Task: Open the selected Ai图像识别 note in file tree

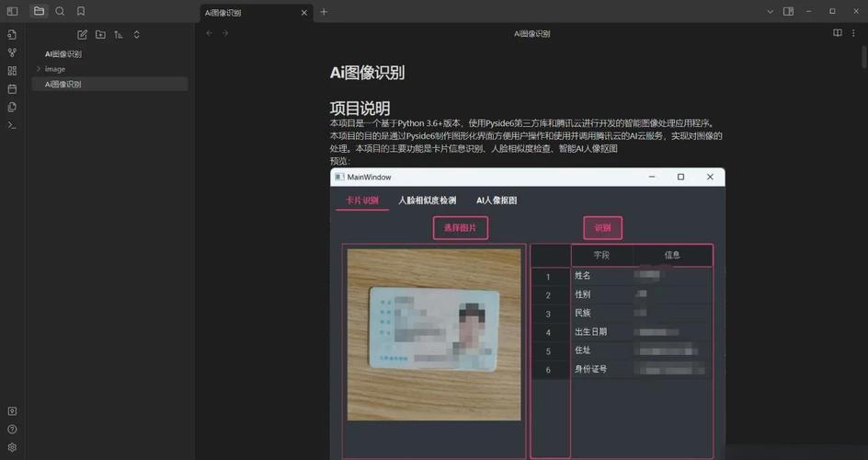Action: (109, 84)
